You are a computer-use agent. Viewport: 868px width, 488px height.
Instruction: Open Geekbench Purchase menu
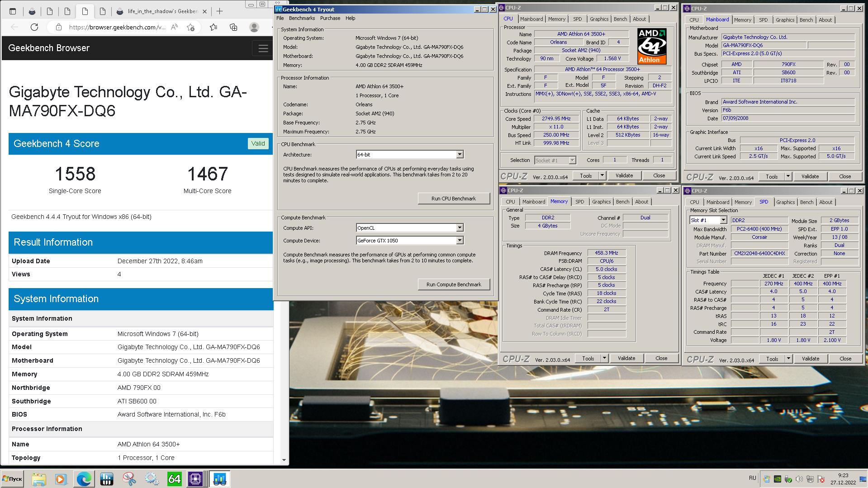pyautogui.click(x=330, y=18)
